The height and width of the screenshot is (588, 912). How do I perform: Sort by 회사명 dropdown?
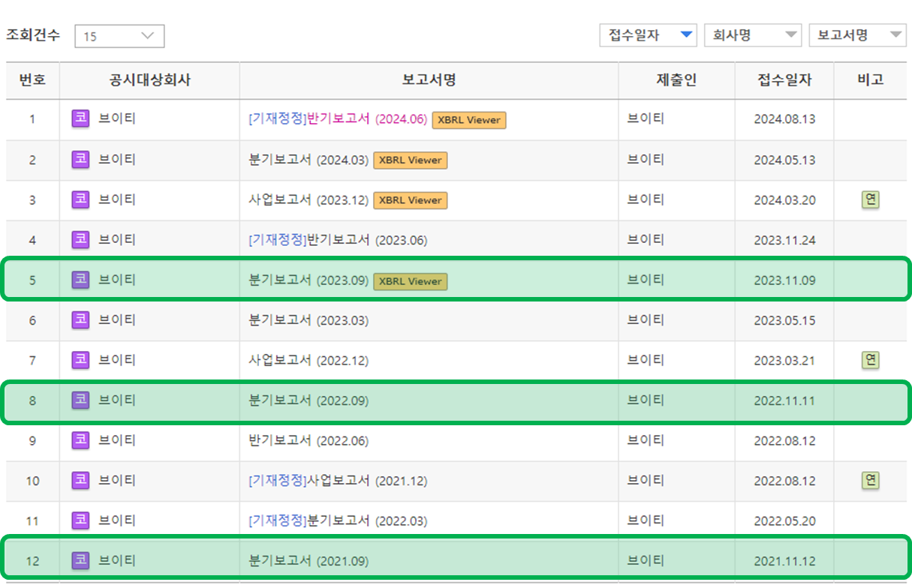pyautogui.click(x=753, y=35)
